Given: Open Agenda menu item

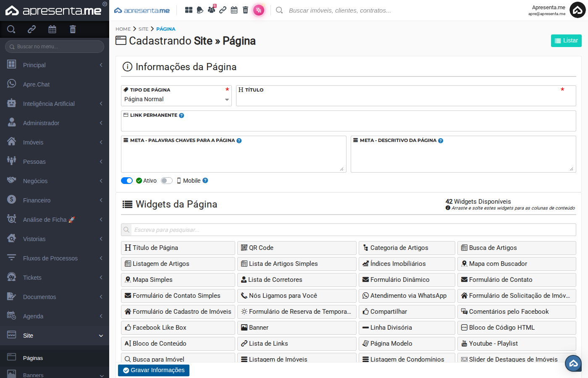Looking at the screenshot, I should (55, 316).
